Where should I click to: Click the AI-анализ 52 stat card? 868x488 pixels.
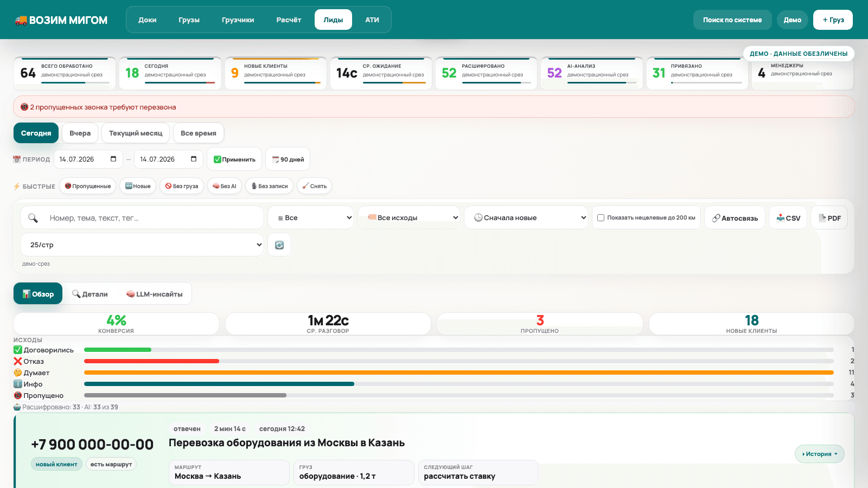click(x=592, y=73)
